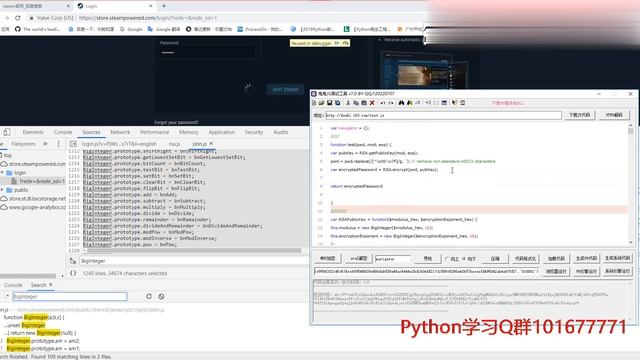The width and height of the screenshot is (640, 360).
Task: Resume script from Paused in debugger overlay
Action: click(337, 43)
